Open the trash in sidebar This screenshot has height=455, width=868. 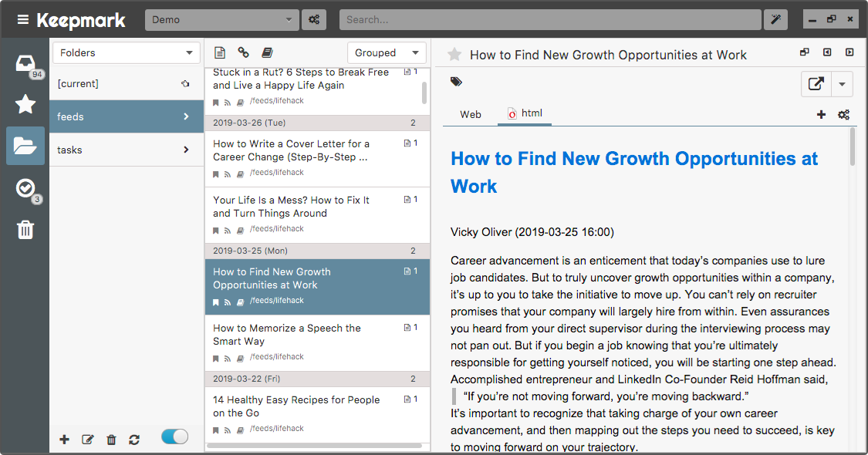25,229
